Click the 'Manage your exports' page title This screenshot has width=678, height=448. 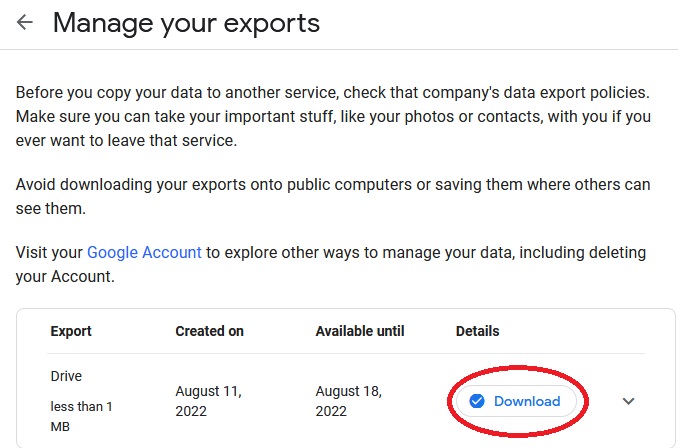click(x=186, y=23)
